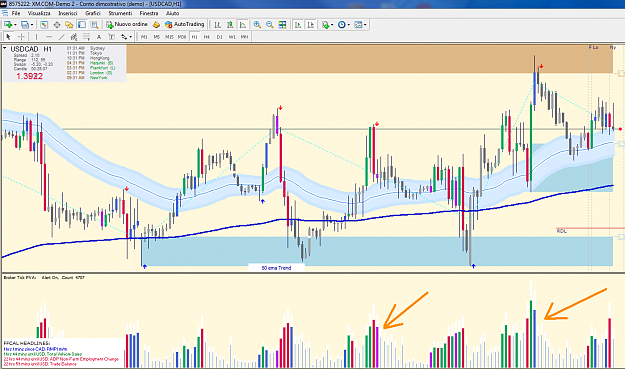Open the File menu

(16, 13)
